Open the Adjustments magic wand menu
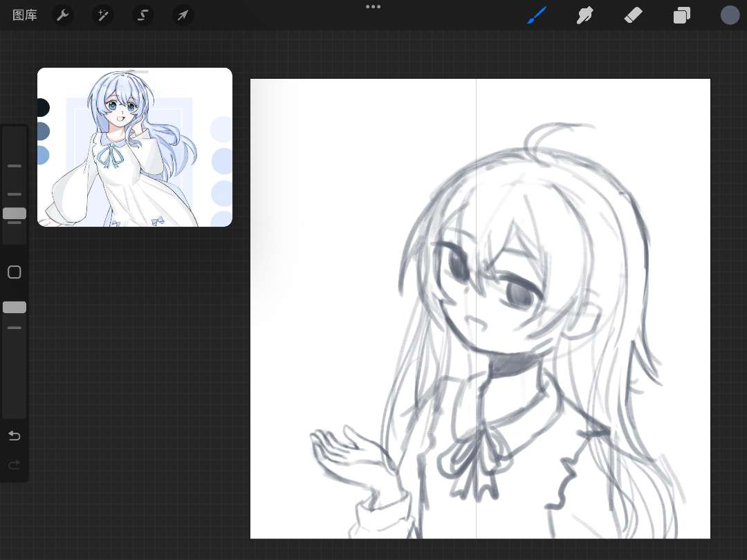The height and width of the screenshot is (560, 747). point(103,15)
